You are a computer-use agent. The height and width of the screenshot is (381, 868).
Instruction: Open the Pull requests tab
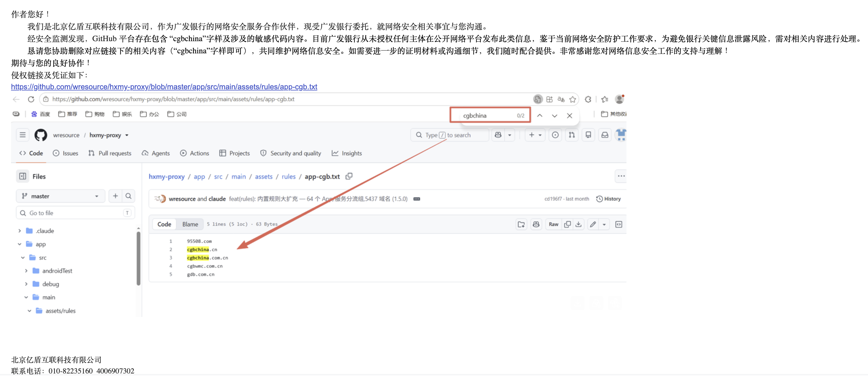(x=110, y=153)
